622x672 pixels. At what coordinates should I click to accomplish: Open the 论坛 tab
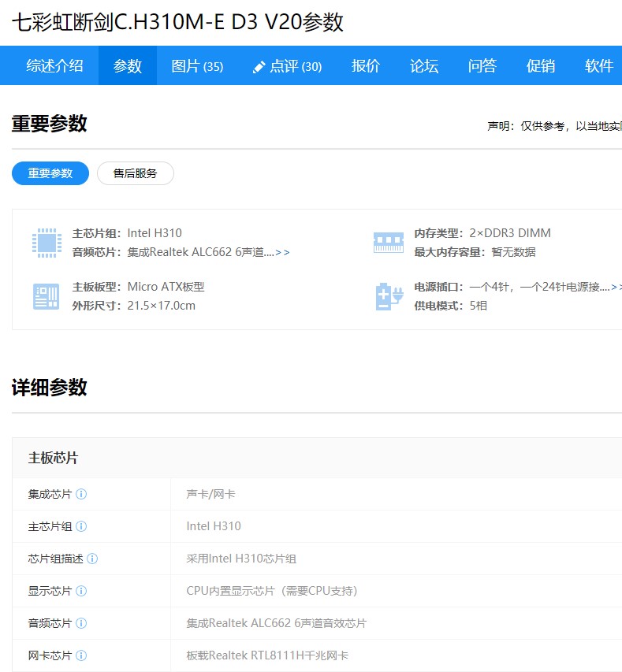coord(424,65)
